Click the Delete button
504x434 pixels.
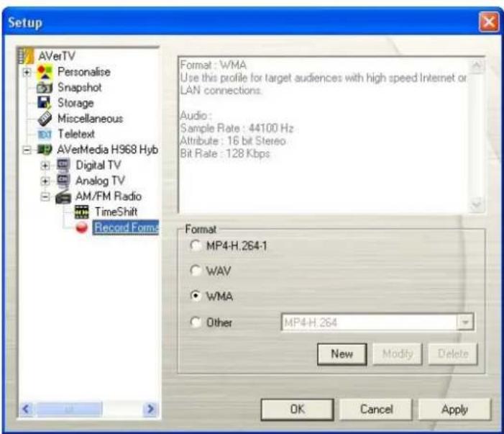[x=453, y=354]
